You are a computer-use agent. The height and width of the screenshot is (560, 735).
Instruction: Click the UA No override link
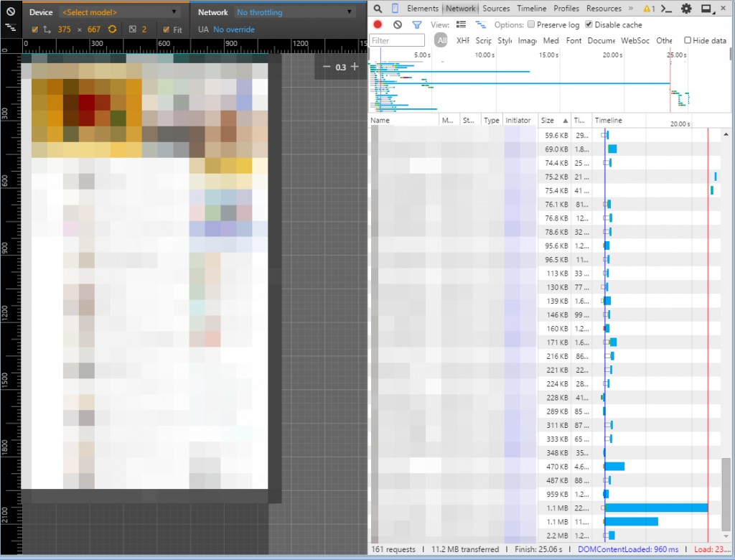coord(233,29)
